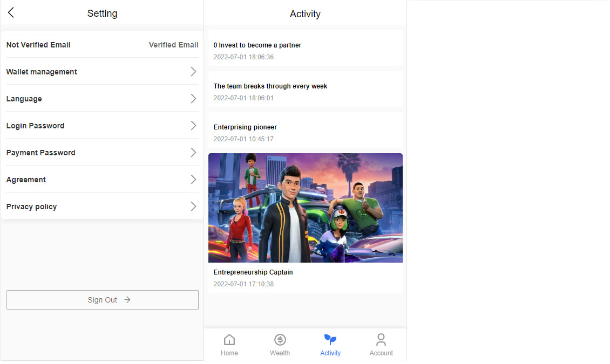The height and width of the screenshot is (364, 610).
Task: Click the Sign Out button
Action: [103, 300]
